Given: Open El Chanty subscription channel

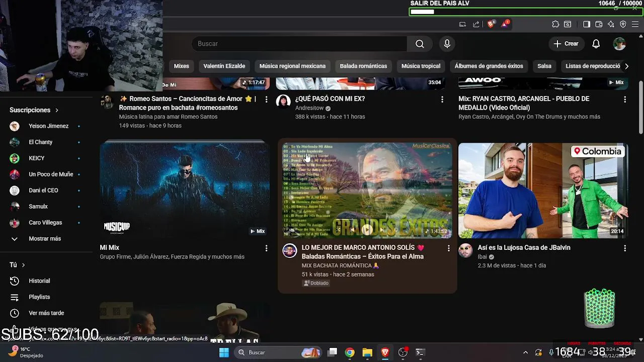Looking at the screenshot, I should pos(46,142).
